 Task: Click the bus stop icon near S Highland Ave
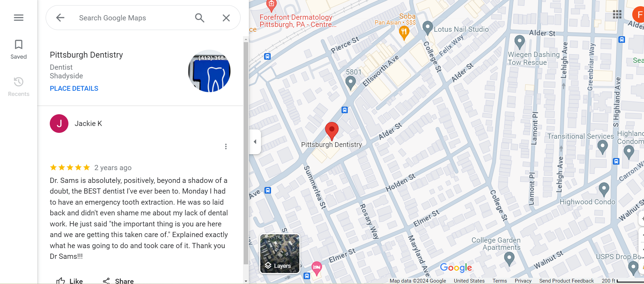tap(616, 161)
